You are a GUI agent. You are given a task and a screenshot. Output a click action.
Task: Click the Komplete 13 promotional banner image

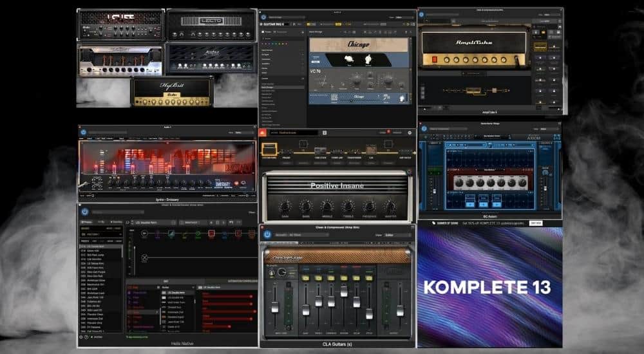tap(489, 287)
